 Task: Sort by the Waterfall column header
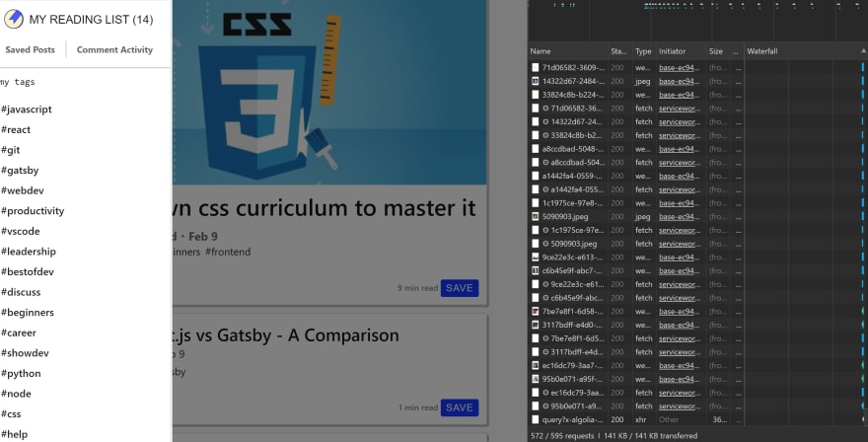(762, 51)
